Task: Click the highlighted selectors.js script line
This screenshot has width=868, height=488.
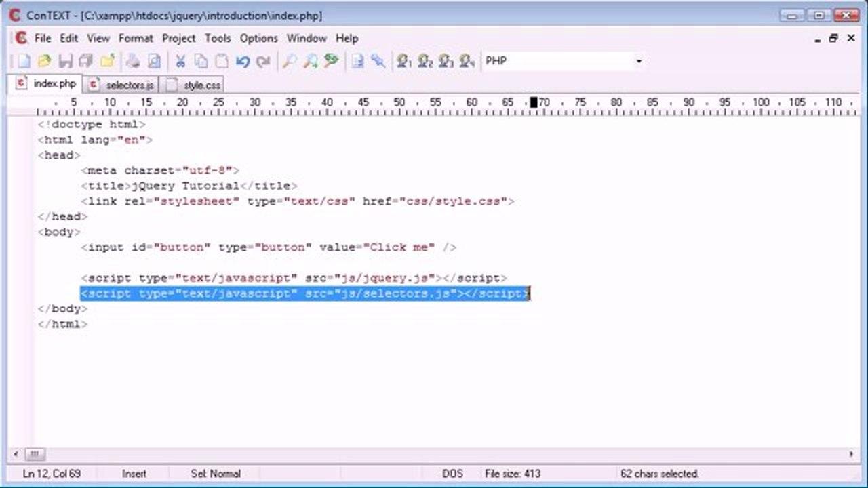Action: coord(304,293)
